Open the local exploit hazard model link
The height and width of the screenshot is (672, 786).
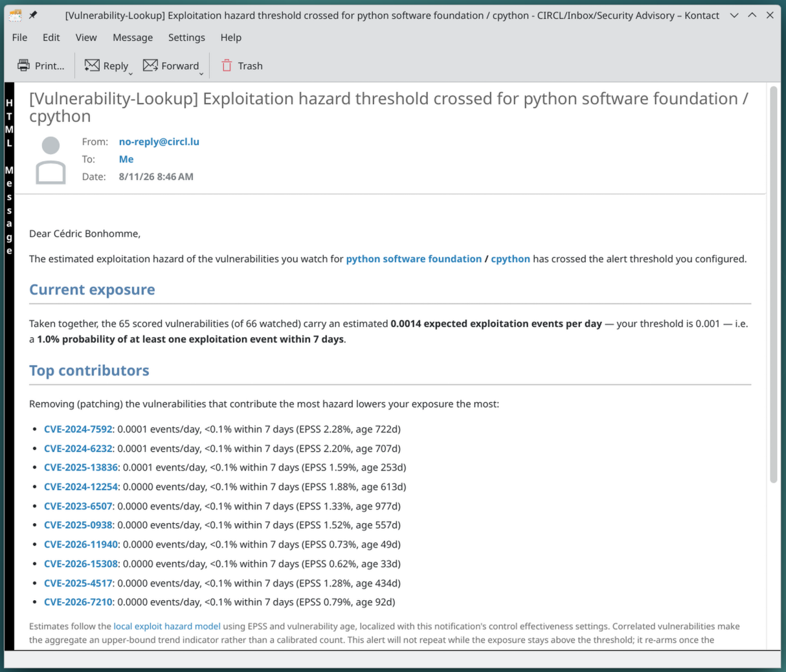[x=167, y=626]
